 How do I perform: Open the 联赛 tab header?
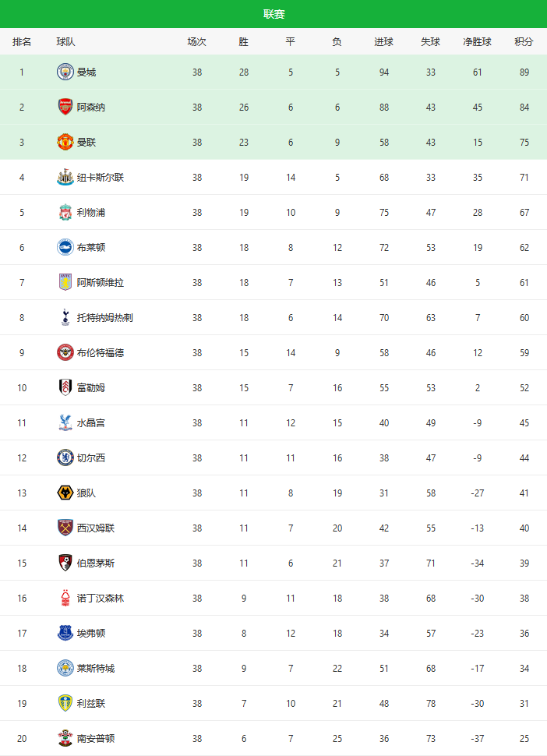[273, 14]
